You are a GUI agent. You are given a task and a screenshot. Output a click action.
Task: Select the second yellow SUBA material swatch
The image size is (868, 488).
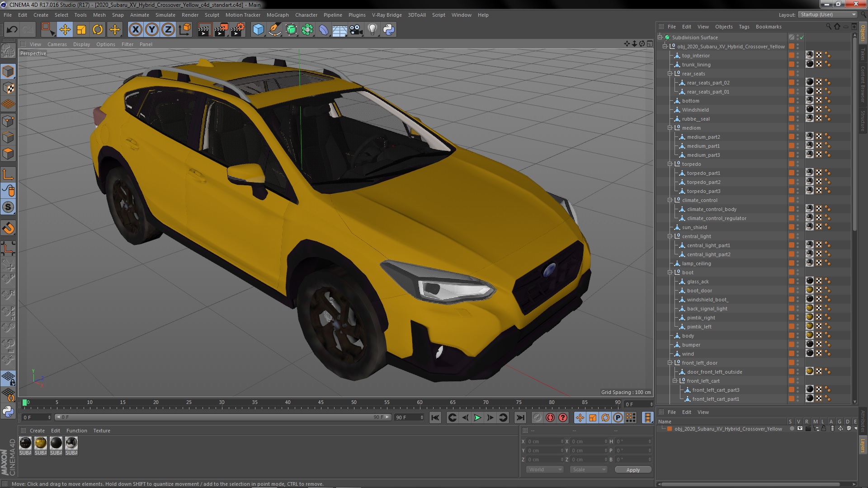pyautogui.click(x=41, y=443)
